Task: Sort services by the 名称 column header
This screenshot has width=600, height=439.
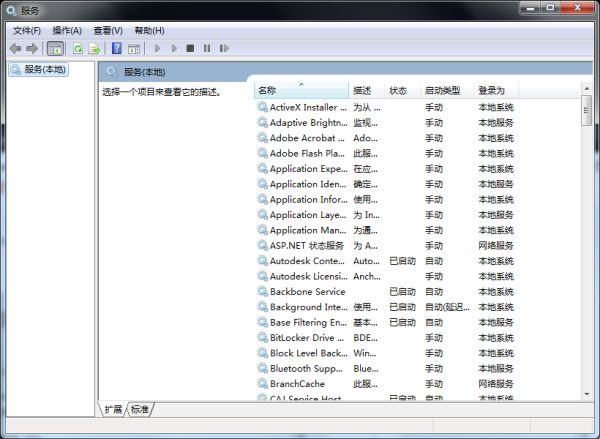Action: click(x=300, y=90)
